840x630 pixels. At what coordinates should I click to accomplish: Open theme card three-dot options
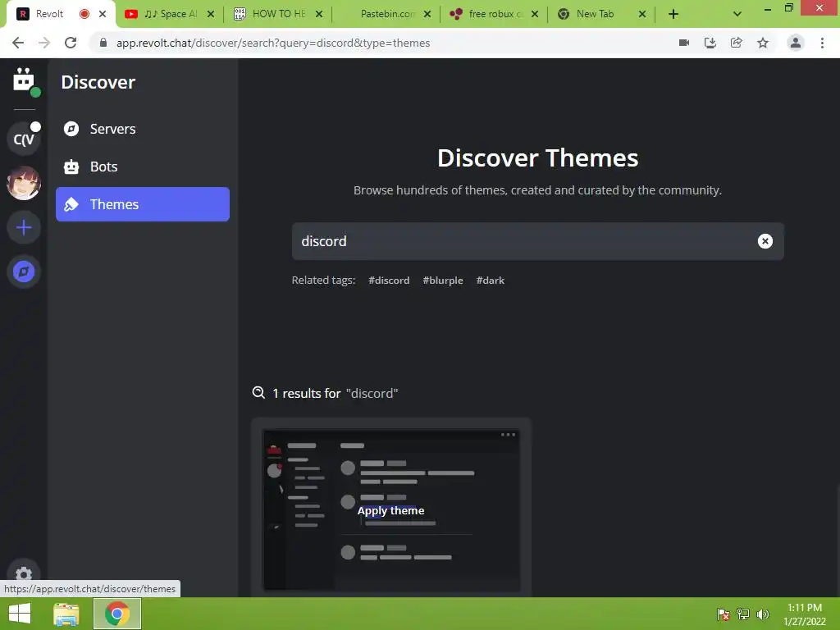click(x=508, y=435)
